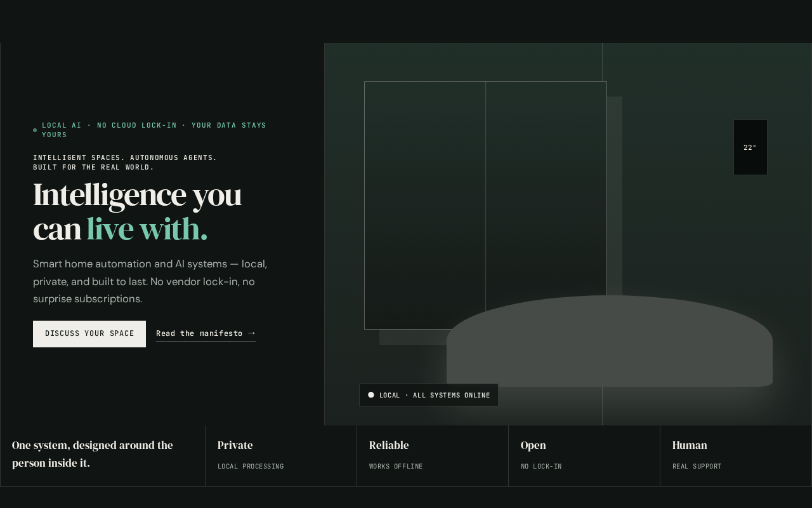Click the Discuss Your Space button
Viewport: 812px width, 508px height.
[x=89, y=334]
